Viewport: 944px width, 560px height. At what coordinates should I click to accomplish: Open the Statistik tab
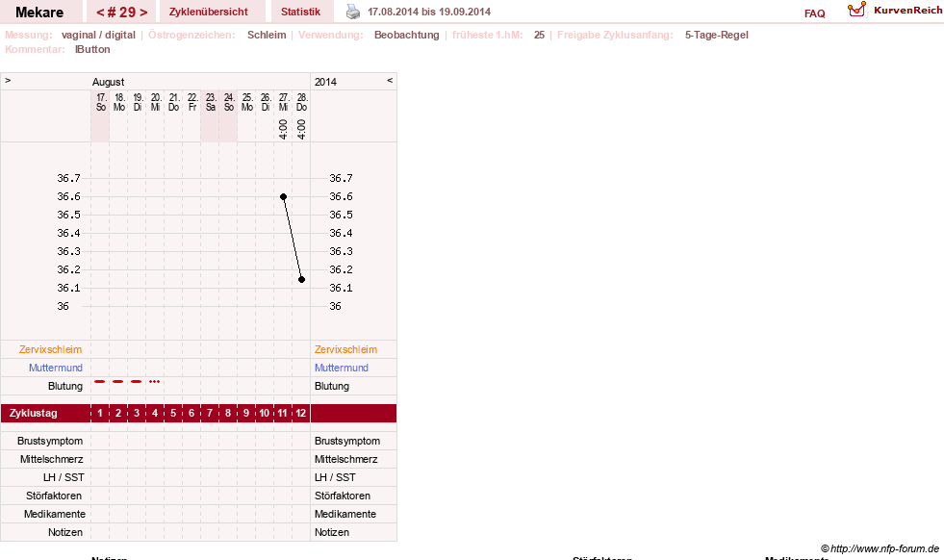300,12
